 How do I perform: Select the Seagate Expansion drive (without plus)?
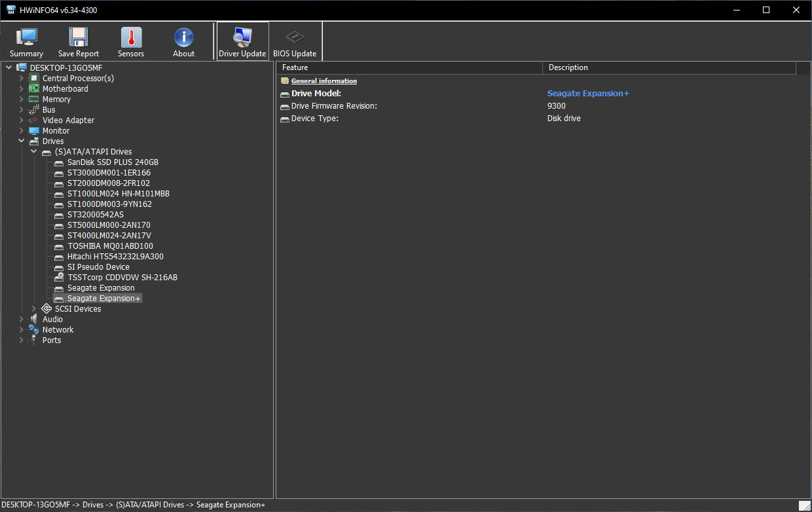tap(101, 288)
